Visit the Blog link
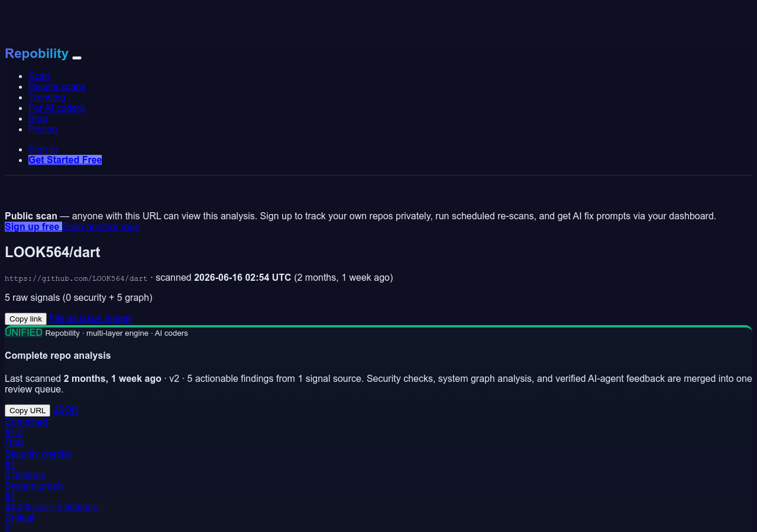757x532 pixels. coord(38,118)
